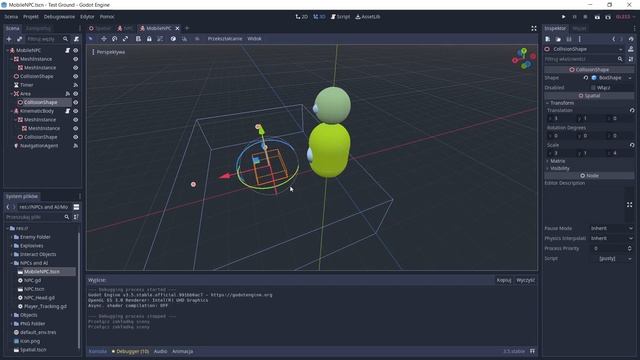Expand the Visibility section
The height and width of the screenshot is (360, 640).
(559, 168)
